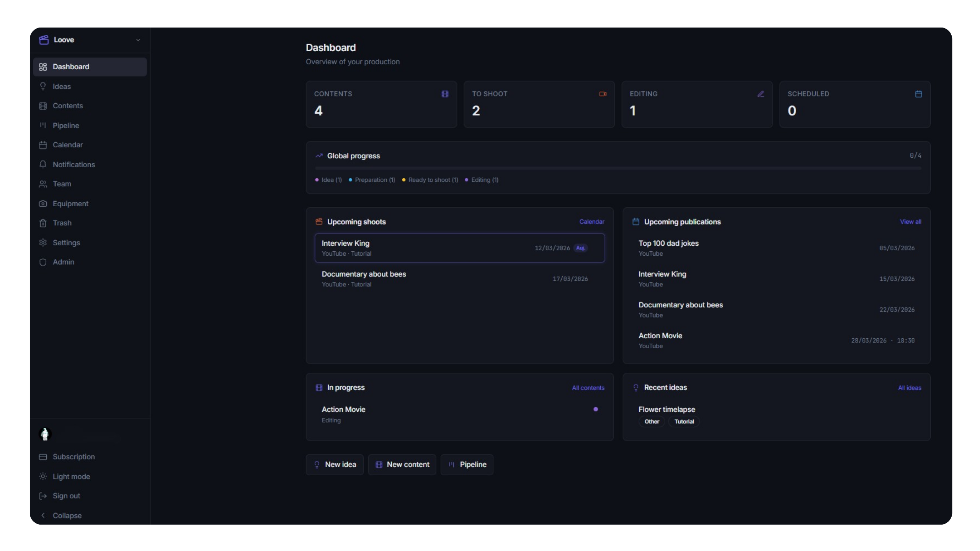Click the calendar icon on SCHEDULED card
The width and height of the screenshot is (980, 551).
point(918,94)
